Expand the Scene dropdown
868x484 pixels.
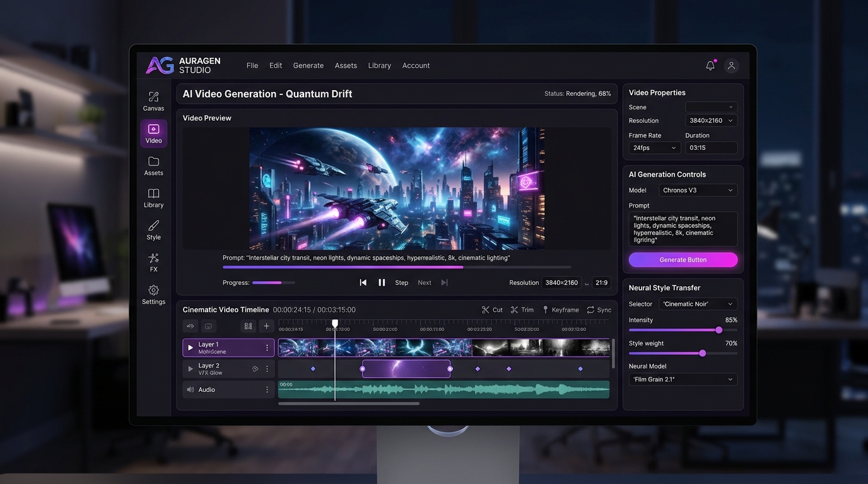711,107
